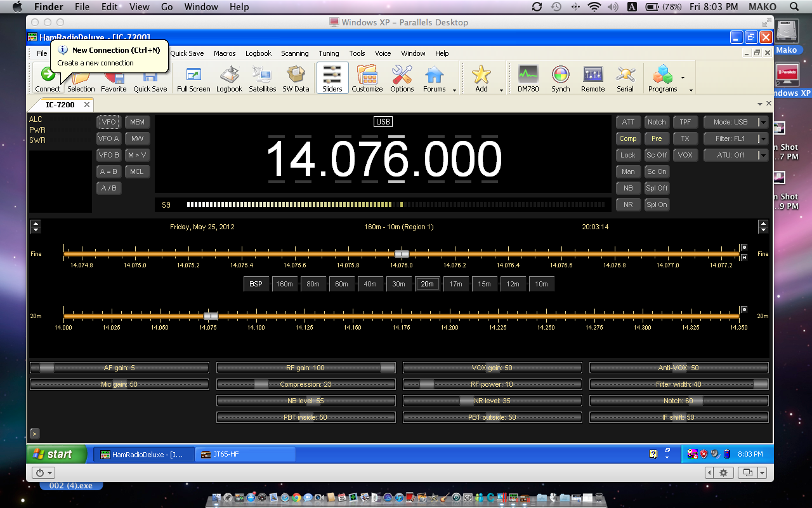Switch to JT65-HF in taskbar
Image resolution: width=812 pixels, height=508 pixels.
pyautogui.click(x=245, y=455)
